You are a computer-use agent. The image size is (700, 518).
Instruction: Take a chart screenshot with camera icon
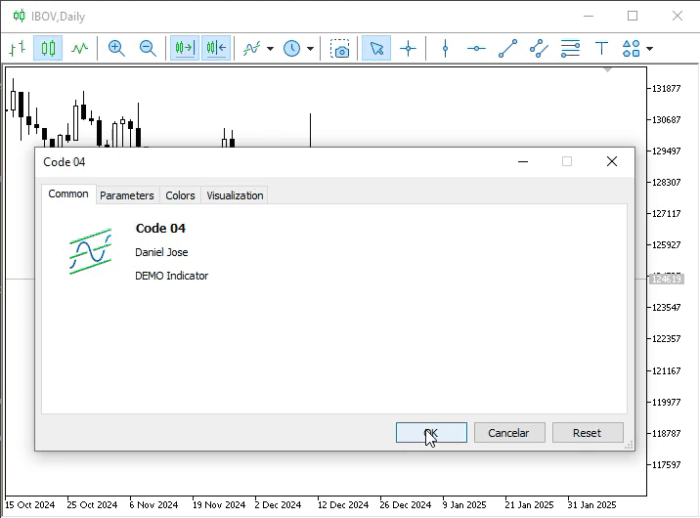tap(340, 48)
